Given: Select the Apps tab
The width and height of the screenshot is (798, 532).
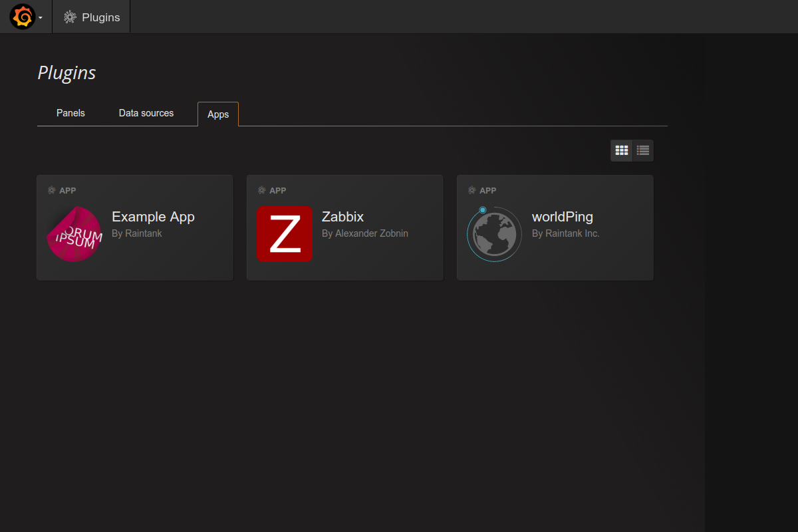Looking at the screenshot, I should coord(218,114).
